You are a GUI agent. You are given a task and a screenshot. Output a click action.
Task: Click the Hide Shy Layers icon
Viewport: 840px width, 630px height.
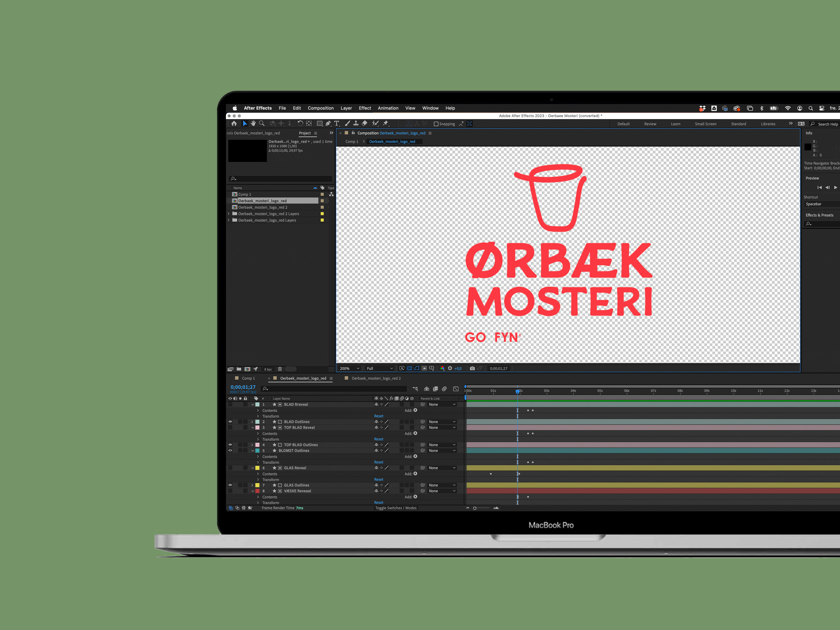[426, 389]
